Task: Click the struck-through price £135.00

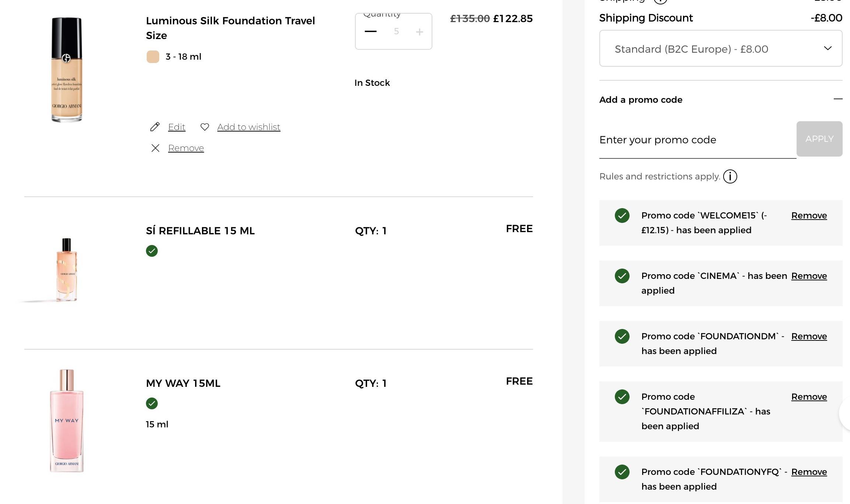Action: pos(470,18)
